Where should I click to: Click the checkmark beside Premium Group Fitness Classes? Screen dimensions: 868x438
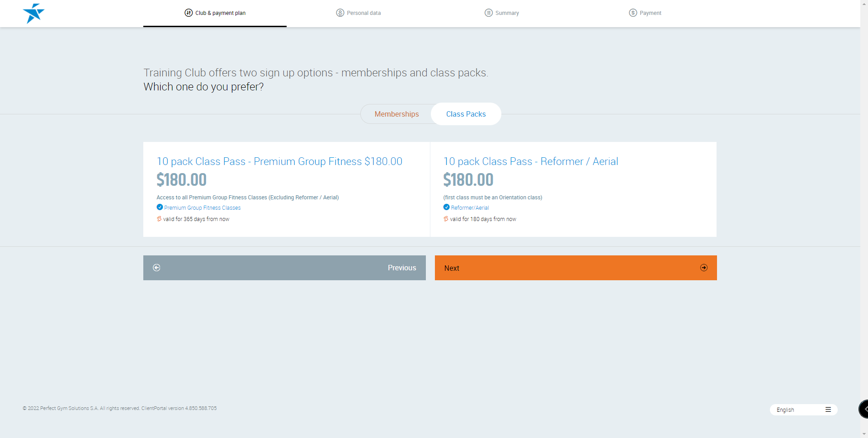160,207
